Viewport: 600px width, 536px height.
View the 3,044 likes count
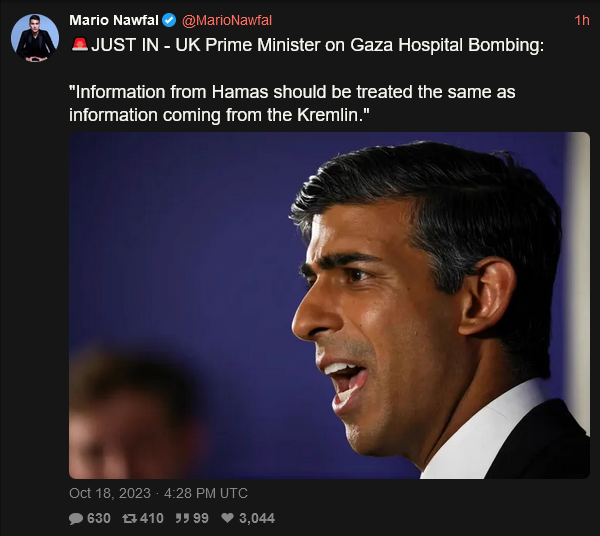click(x=257, y=518)
